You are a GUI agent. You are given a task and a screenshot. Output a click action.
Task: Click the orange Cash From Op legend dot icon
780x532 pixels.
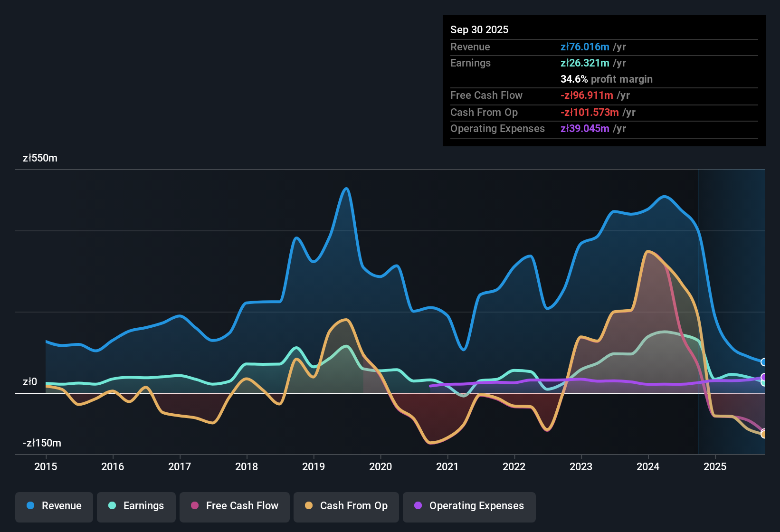(308, 506)
